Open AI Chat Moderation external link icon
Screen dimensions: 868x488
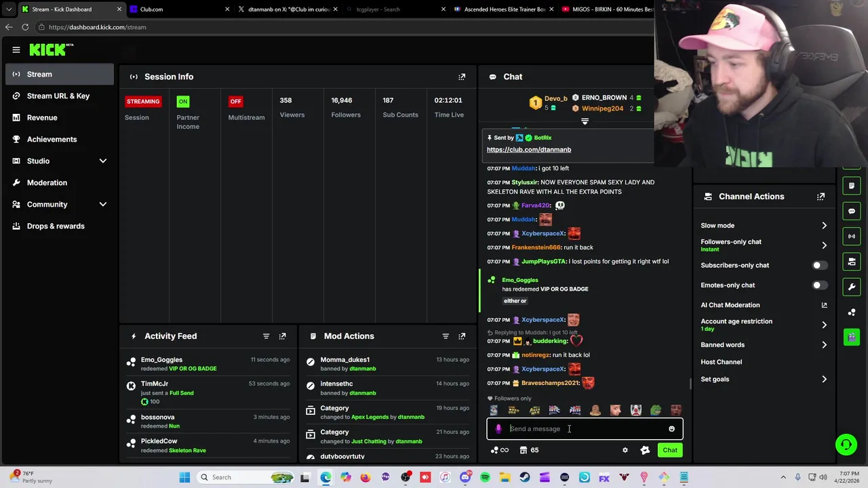(x=824, y=305)
